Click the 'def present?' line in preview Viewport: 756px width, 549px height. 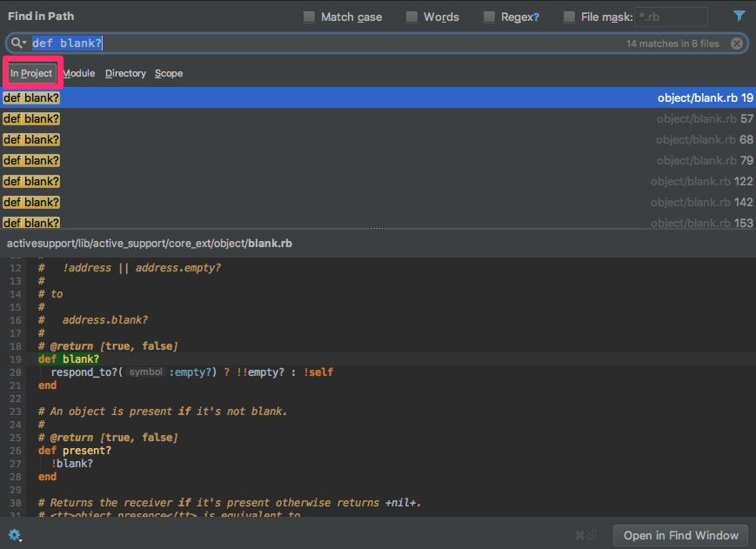coord(75,451)
